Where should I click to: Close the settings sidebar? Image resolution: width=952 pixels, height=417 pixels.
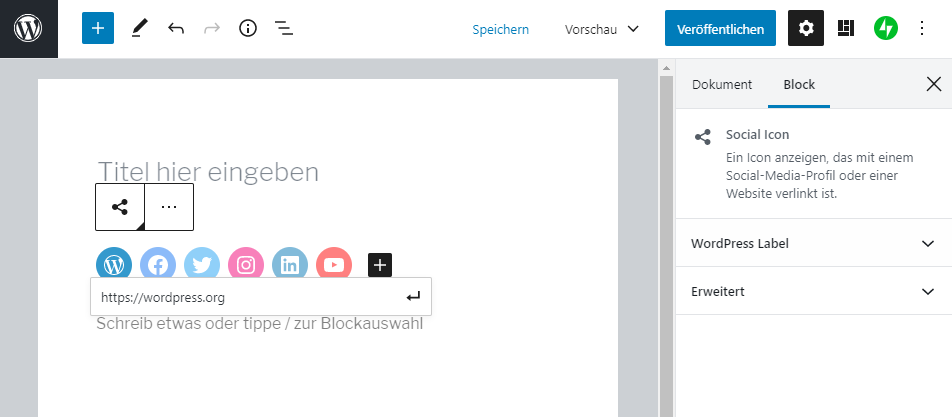934,84
